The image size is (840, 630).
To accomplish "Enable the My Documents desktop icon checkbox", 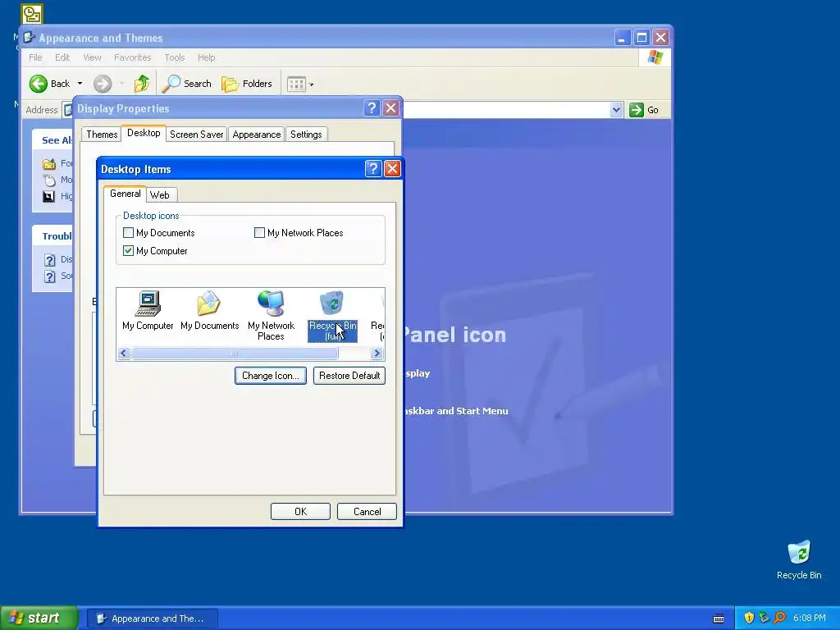I will coord(128,232).
